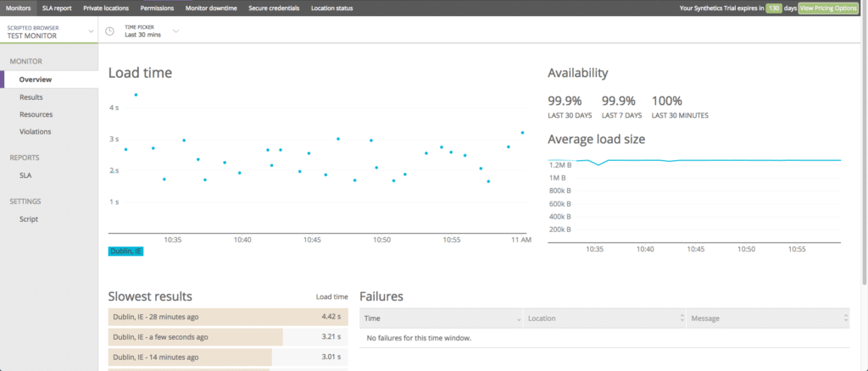Open the Secure credentials tab
Screen dimensions: 868x371
(275, 8)
